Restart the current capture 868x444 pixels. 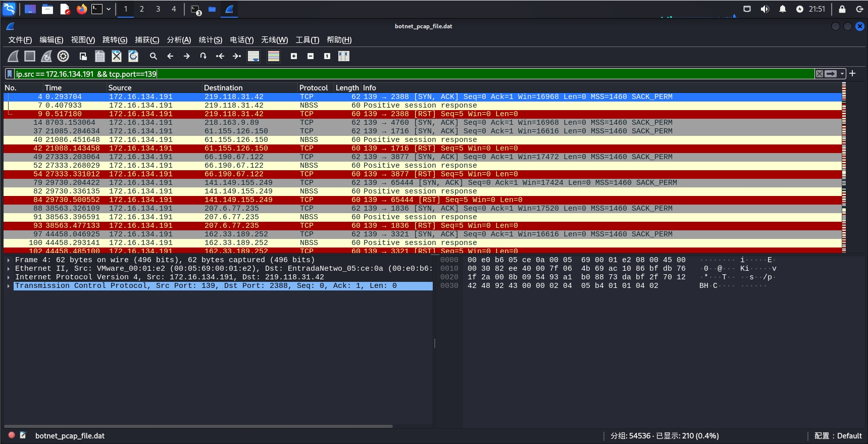(x=46, y=56)
